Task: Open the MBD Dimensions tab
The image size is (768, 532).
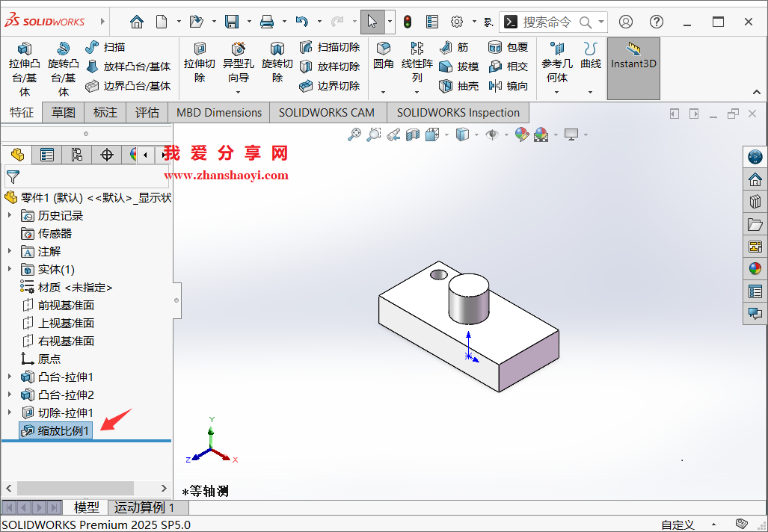Action: click(219, 113)
